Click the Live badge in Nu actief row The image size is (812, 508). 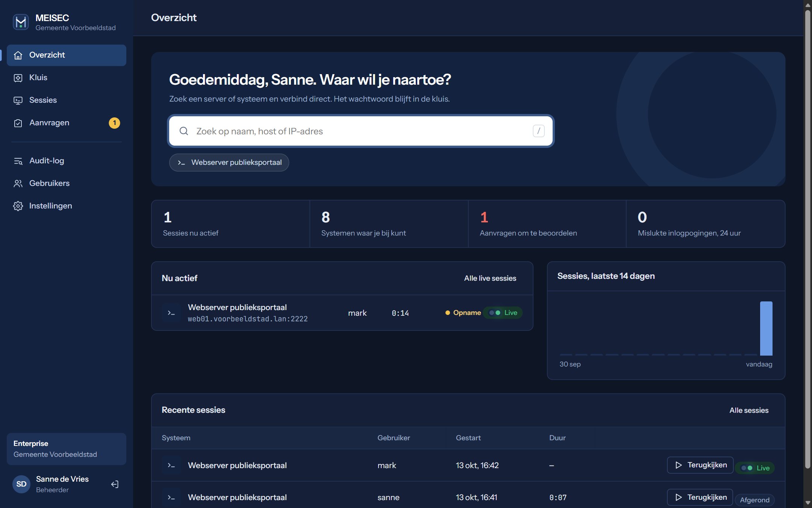503,313
